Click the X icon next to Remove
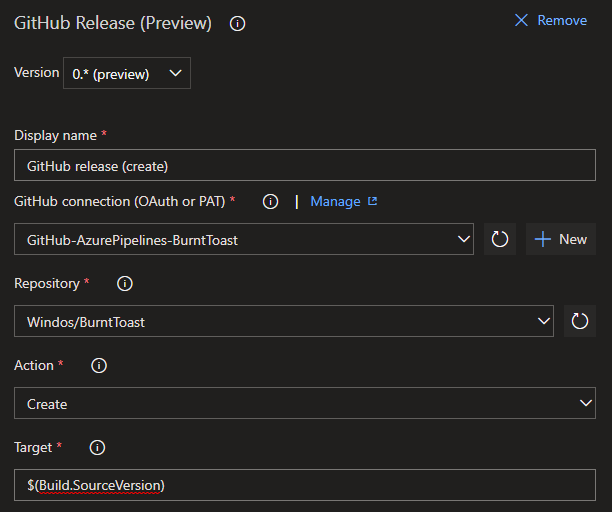This screenshot has height=512, width=612. pyautogui.click(x=521, y=20)
